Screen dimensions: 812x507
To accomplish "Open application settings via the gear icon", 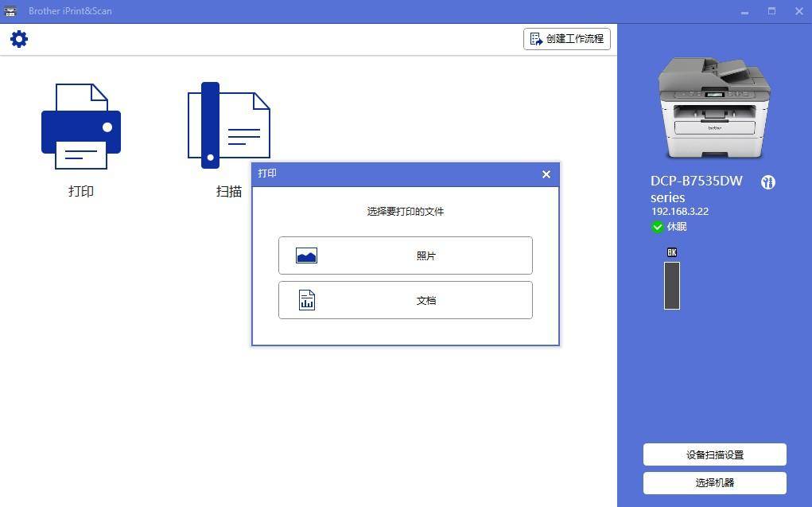I will coord(19,38).
